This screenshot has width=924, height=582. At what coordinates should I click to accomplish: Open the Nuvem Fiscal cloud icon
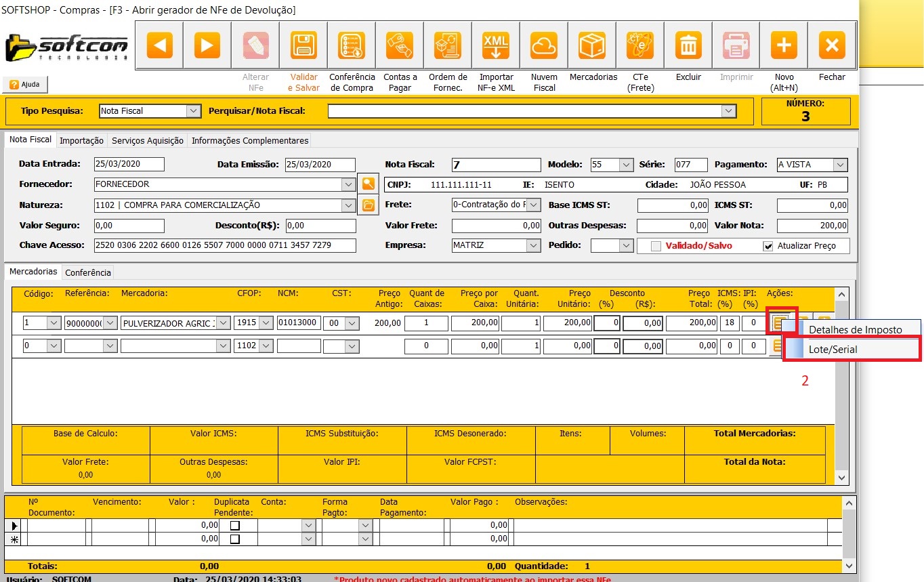(543, 46)
